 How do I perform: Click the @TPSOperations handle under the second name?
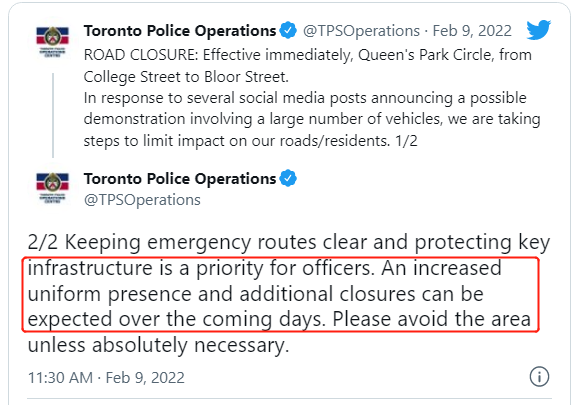pos(142,200)
